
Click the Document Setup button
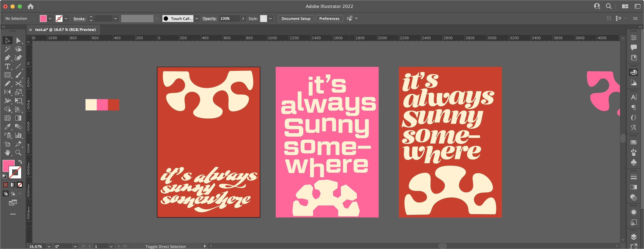[296, 19]
